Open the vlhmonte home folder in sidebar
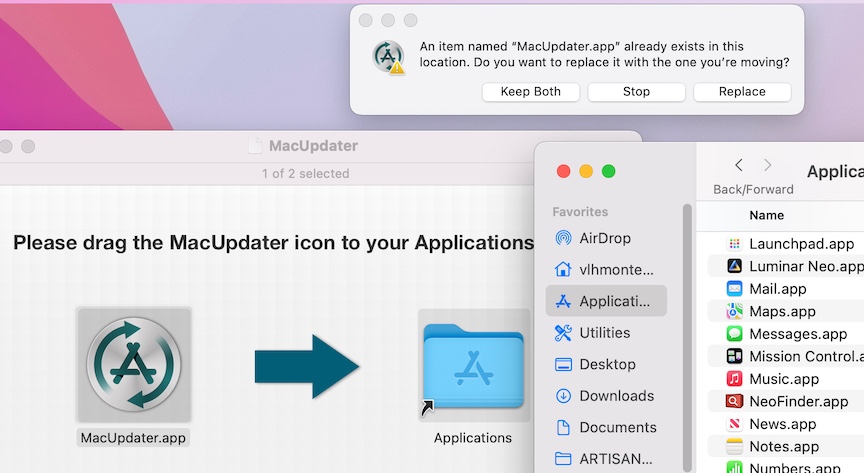The height and width of the screenshot is (473, 864). coord(604,270)
